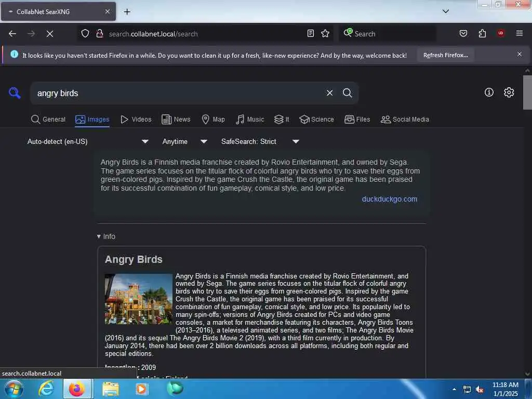532x399 pixels.
Task: Stop loading the page
Action: tap(49, 34)
